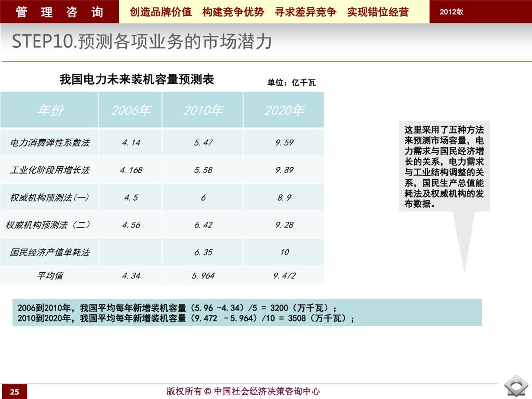Viewport: 532px width, 399px height.
Task: Click the unit label '单位：亿千瓦'
Action: [291, 83]
